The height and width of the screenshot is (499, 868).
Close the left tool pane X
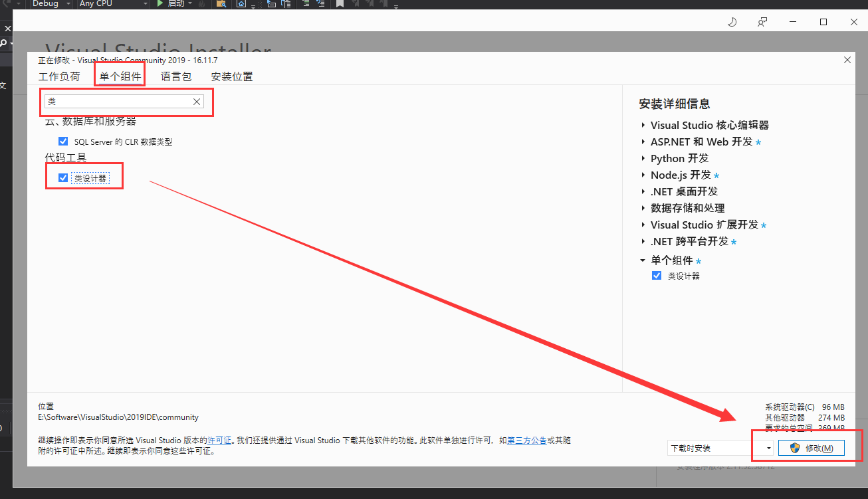point(8,29)
